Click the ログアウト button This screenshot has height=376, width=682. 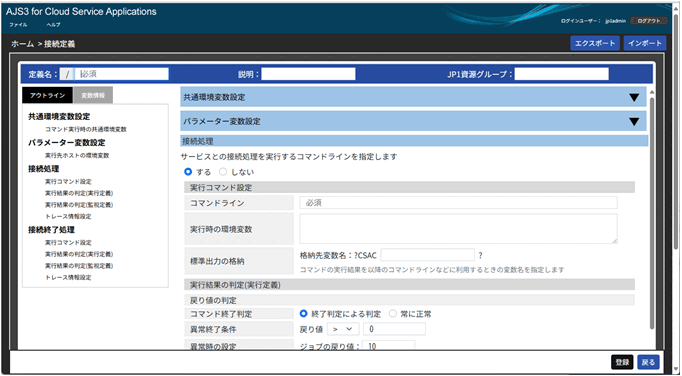tap(649, 20)
